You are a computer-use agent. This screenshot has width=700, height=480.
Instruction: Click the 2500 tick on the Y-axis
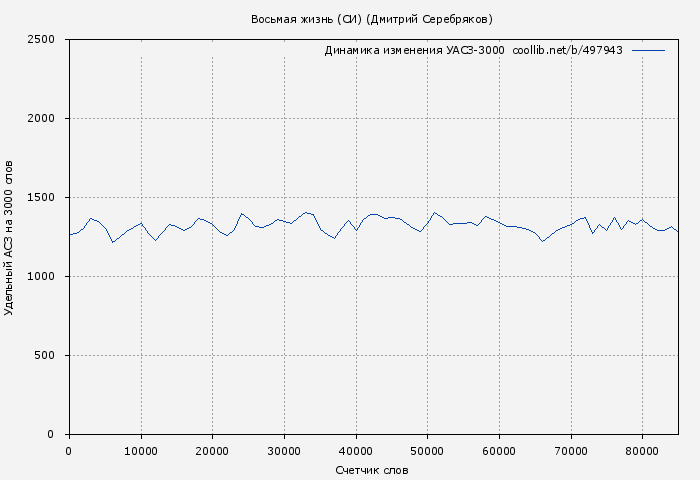pyautogui.click(x=47, y=40)
